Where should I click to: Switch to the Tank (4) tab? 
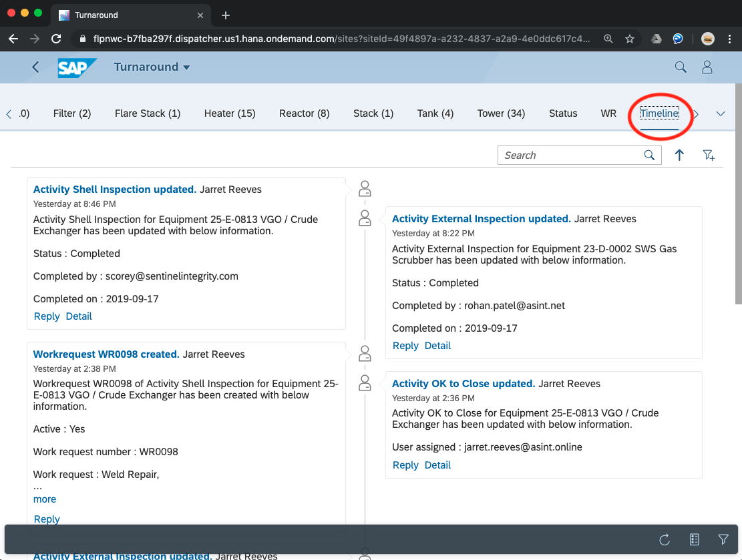[435, 113]
